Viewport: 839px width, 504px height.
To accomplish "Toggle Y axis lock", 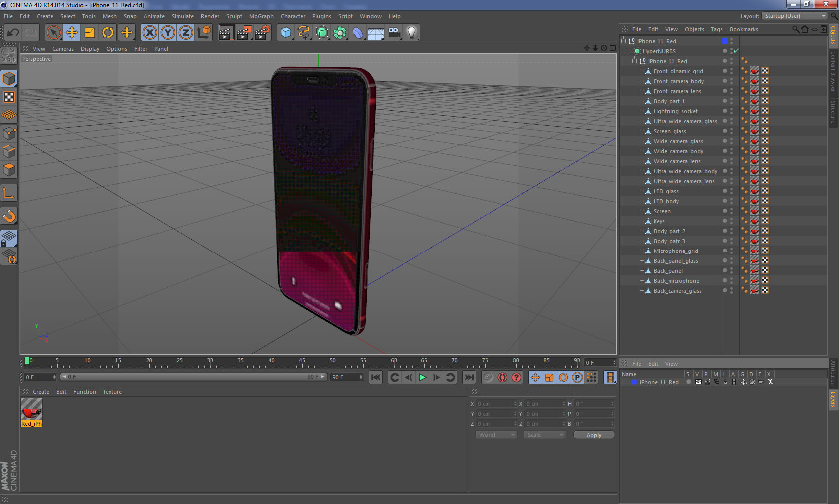I will tap(168, 33).
